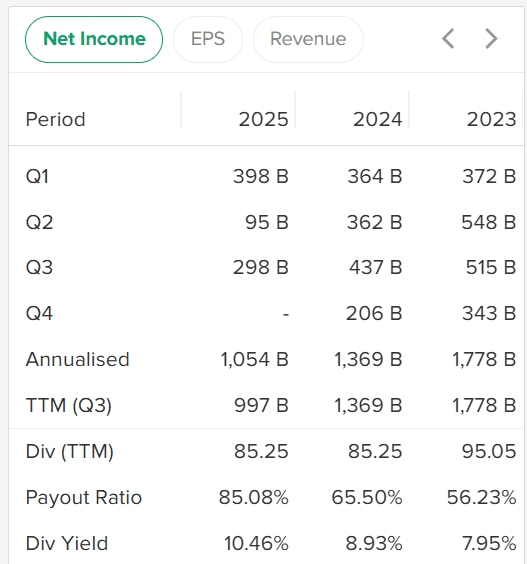527x564 pixels.
Task: Select Annualised 2025 value 1,054 B
Action: pyautogui.click(x=254, y=359)
